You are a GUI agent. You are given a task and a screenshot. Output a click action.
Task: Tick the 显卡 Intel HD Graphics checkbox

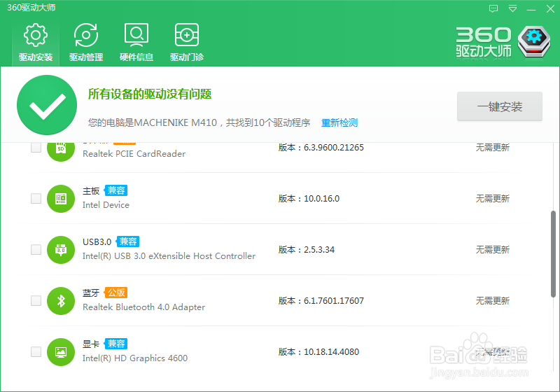pos(36,351)
